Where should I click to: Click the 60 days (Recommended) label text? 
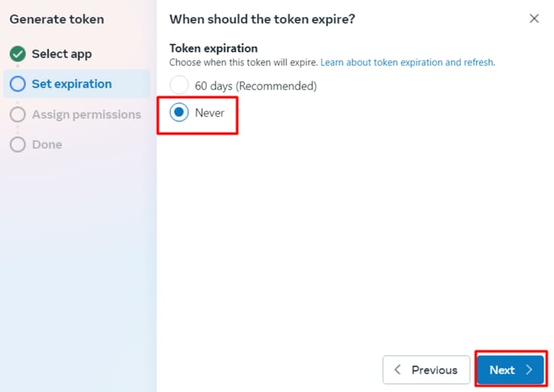(x=256, y=86)
